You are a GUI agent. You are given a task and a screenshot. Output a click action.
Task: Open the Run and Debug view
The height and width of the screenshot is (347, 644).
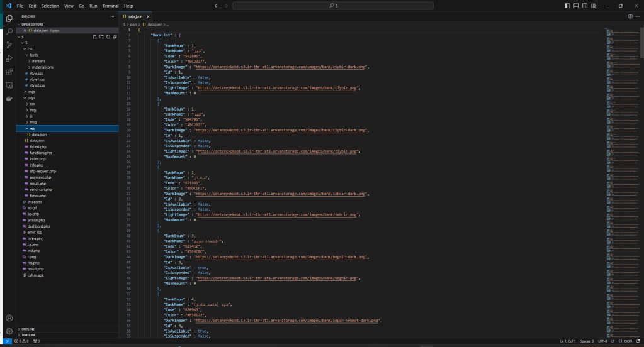pos(9,58)
